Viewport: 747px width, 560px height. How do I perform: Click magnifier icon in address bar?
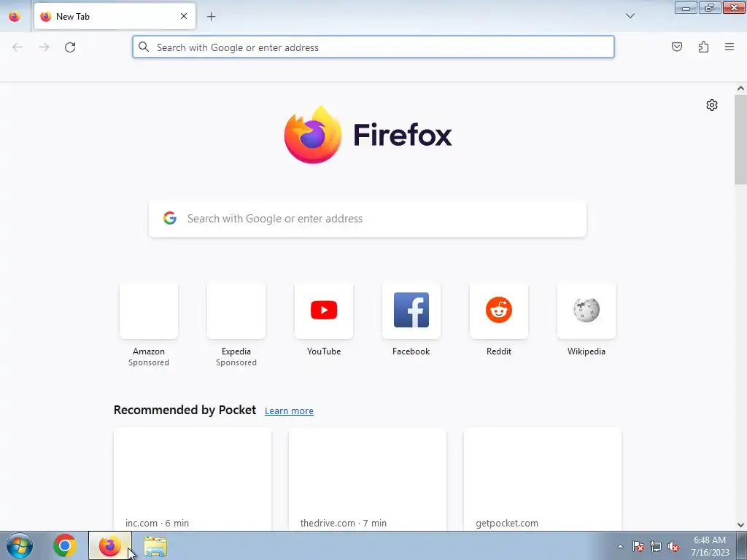[x=144, y=47]
